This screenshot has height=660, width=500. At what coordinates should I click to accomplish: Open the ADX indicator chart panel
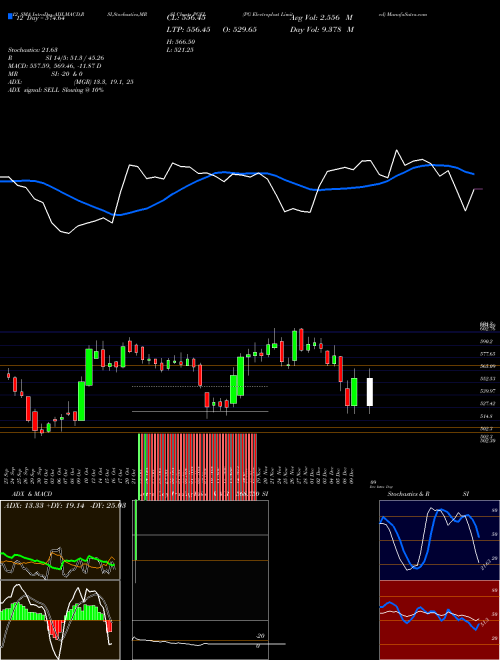60,540
